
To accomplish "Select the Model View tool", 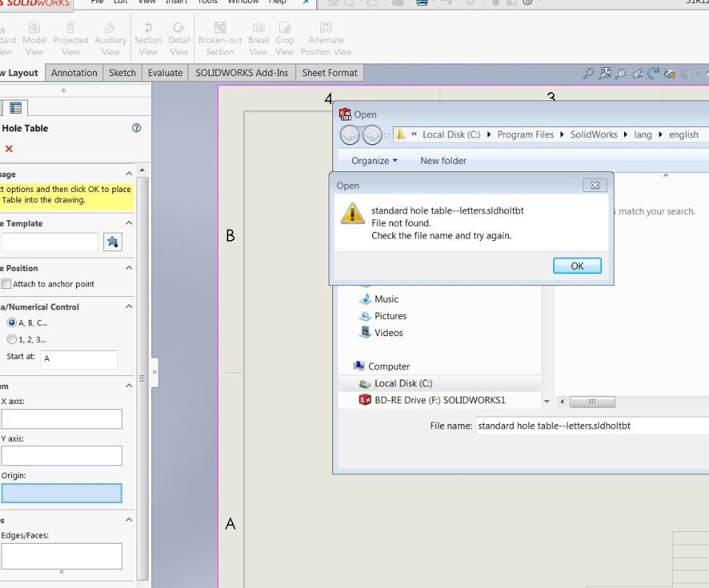I will (35, 39).
